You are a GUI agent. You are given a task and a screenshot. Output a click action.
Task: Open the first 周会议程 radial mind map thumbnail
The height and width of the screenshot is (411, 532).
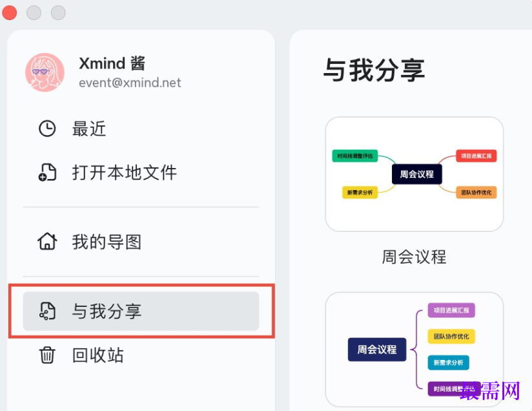point(414,174)
